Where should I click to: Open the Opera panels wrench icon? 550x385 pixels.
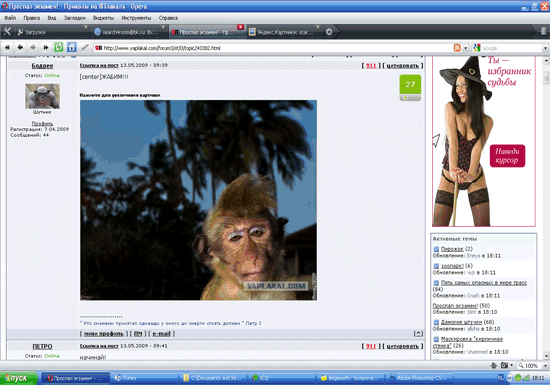(x=7, y=32)
